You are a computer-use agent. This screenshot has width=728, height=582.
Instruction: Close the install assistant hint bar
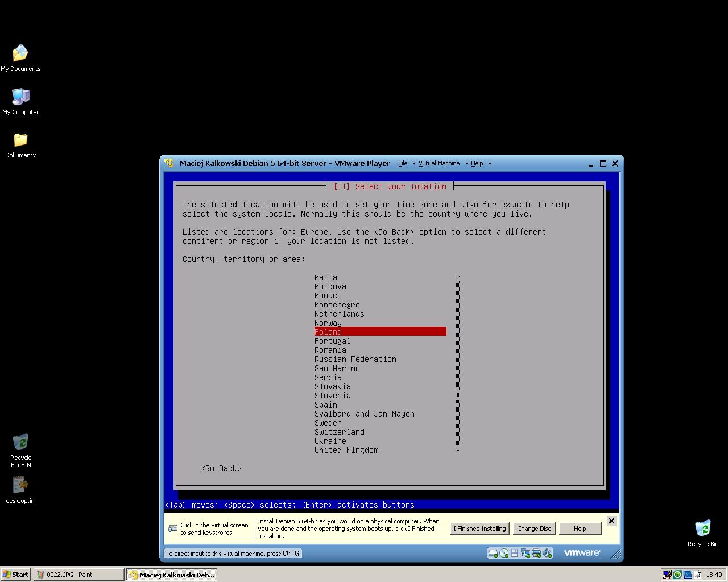coord(611,521)
